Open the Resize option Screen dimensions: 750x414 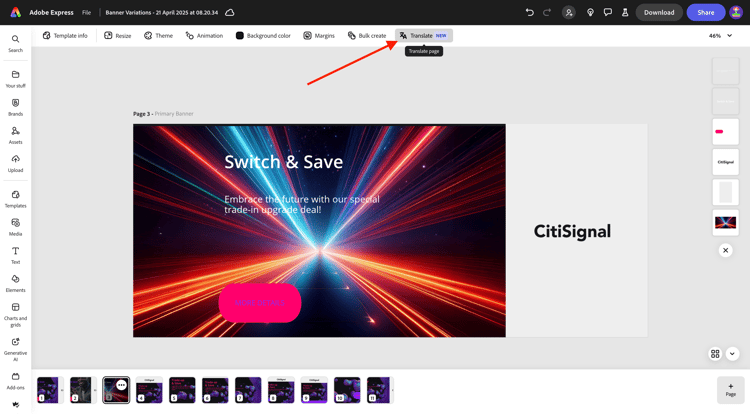click(118, 35)
